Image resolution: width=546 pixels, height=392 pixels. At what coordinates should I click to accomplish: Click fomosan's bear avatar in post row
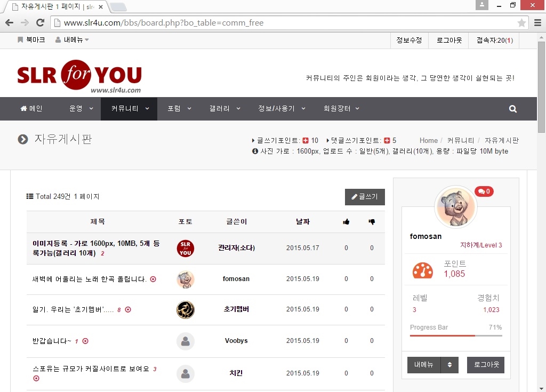[186, 279]
